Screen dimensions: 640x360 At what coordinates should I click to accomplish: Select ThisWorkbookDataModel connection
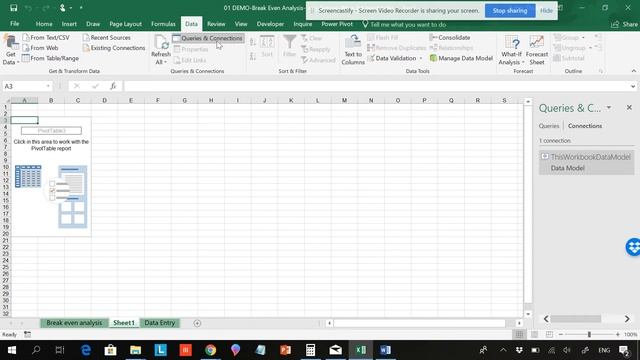click(x=587, y=162)
